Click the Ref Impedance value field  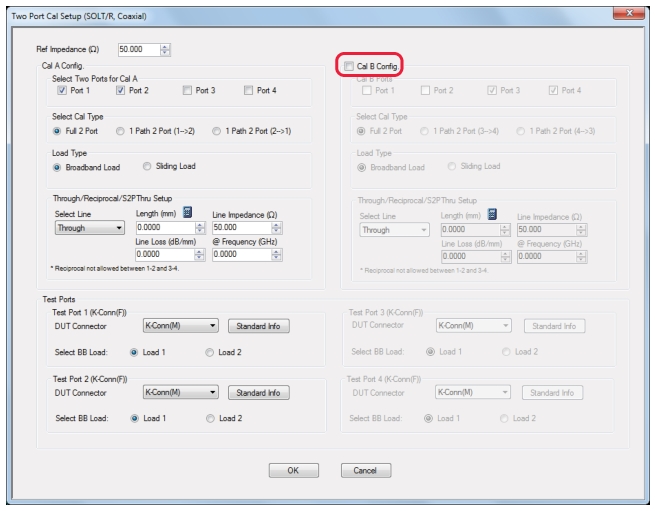[136, 47]
